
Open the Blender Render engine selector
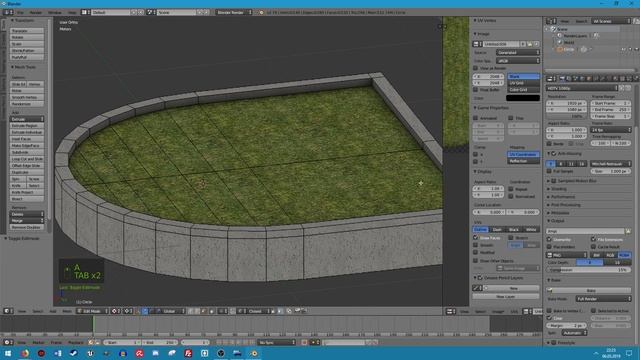click(234, 12)
